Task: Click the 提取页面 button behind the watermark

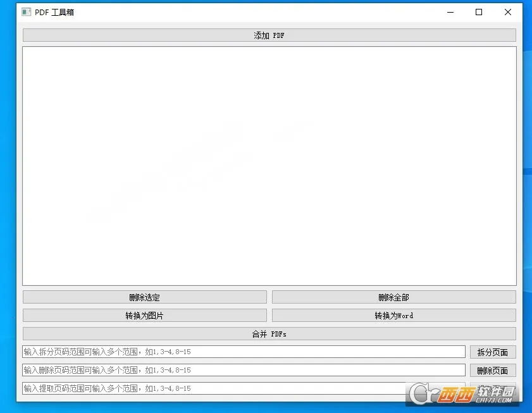Action: pyautogui.click(x=493, y=388)
